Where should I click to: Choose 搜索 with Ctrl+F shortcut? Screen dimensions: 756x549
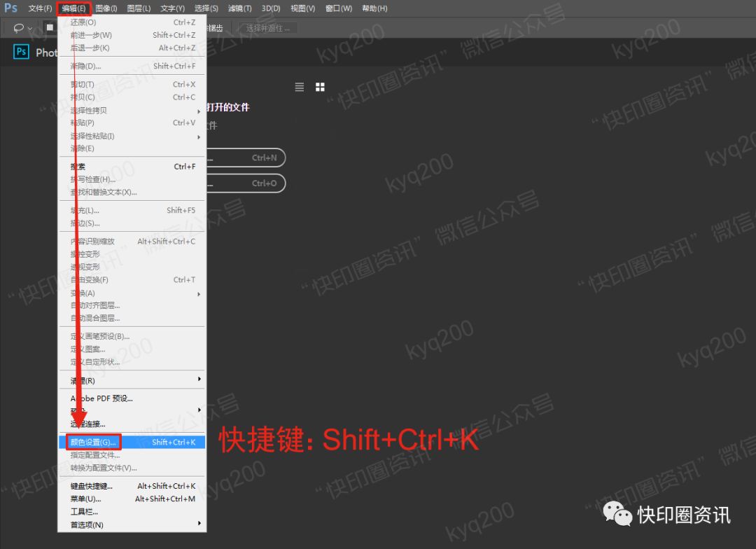[132, 167]
